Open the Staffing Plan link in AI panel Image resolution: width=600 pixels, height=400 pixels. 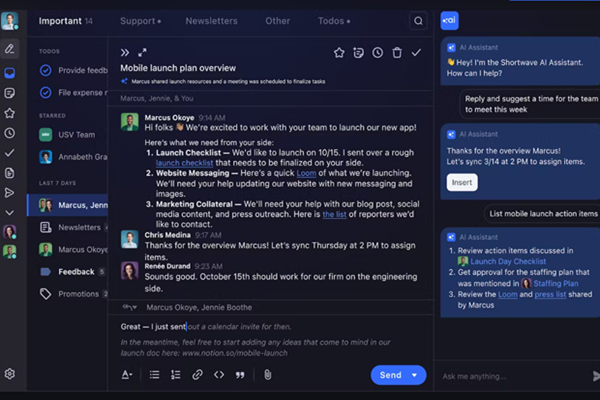556,284
